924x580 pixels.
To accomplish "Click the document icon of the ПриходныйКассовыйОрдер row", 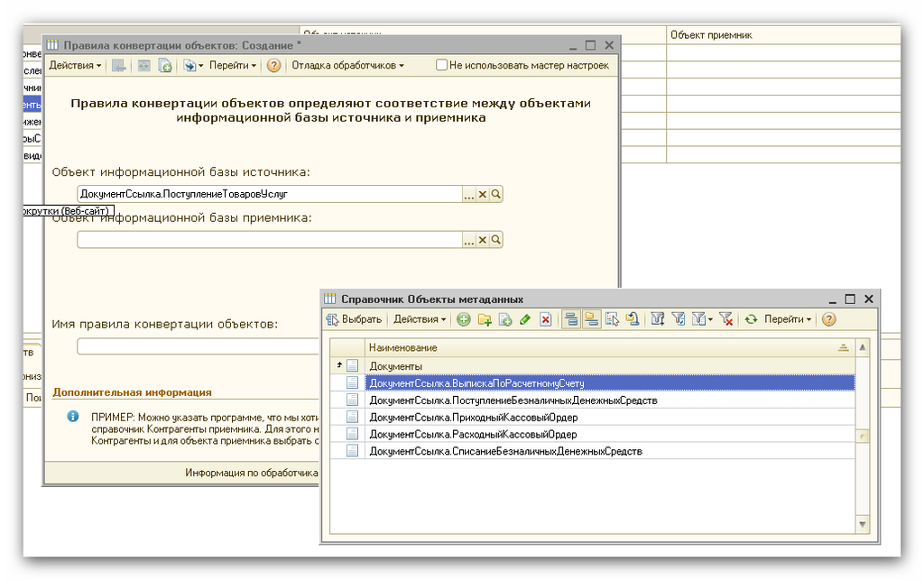I will (353, 417).
